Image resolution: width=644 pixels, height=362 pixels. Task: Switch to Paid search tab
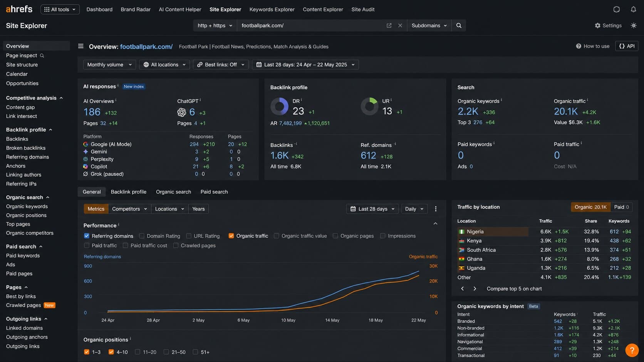pos(214,192)
